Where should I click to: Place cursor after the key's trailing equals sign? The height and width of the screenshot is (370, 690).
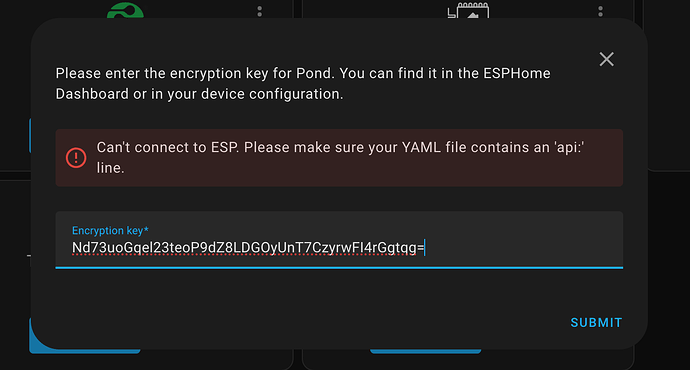coord(425,248)
